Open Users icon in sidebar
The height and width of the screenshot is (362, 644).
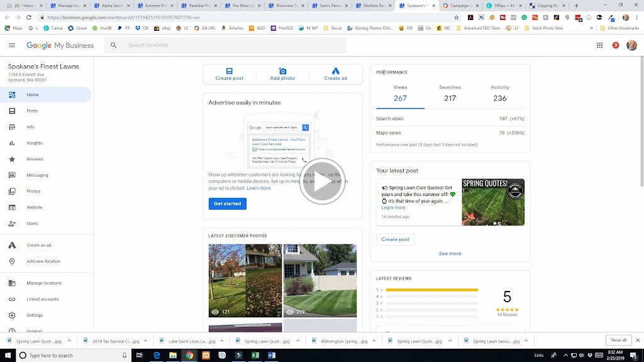[12, 223]
